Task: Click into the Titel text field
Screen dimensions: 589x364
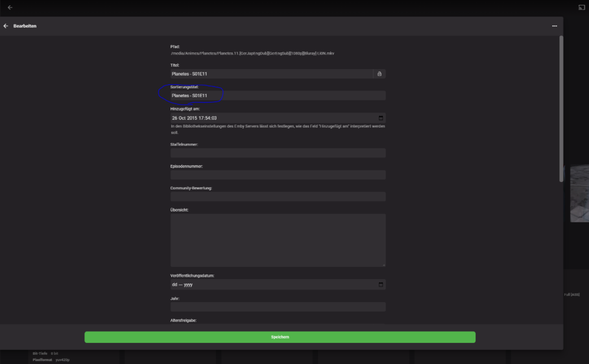Action: pyautogui.click(x=271, y=74)
